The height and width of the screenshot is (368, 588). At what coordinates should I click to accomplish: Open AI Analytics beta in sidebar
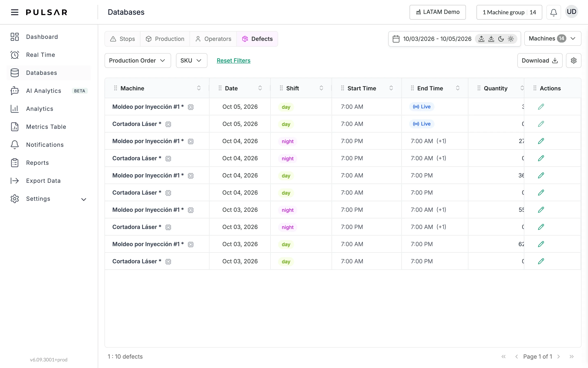[x=49, y=91]
